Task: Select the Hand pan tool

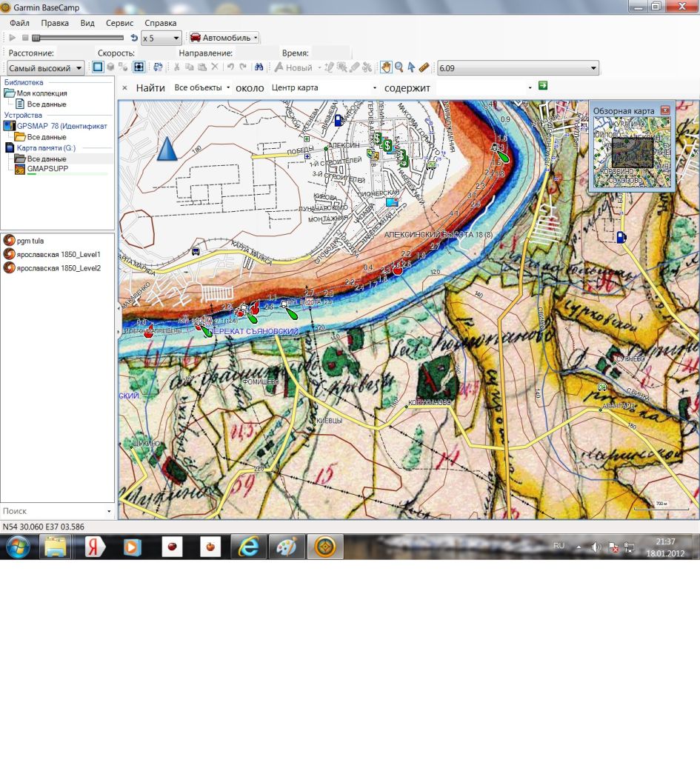Action: coord(386,67)
